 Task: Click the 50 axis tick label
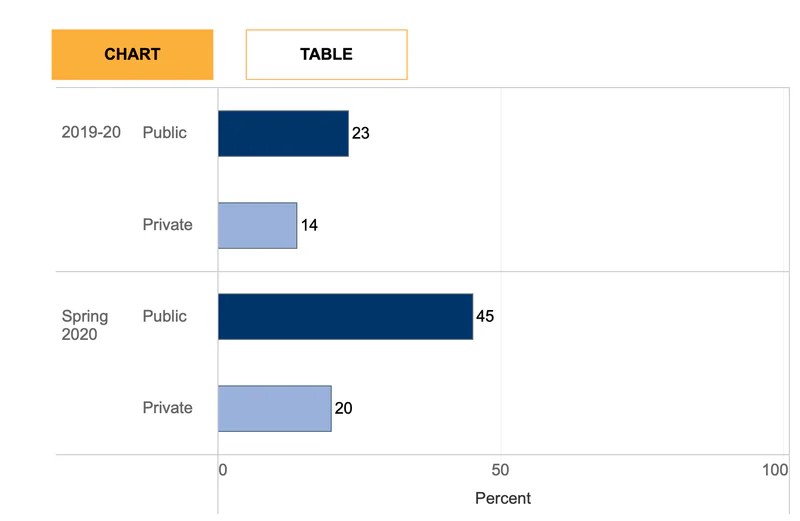tap(500, 470)
